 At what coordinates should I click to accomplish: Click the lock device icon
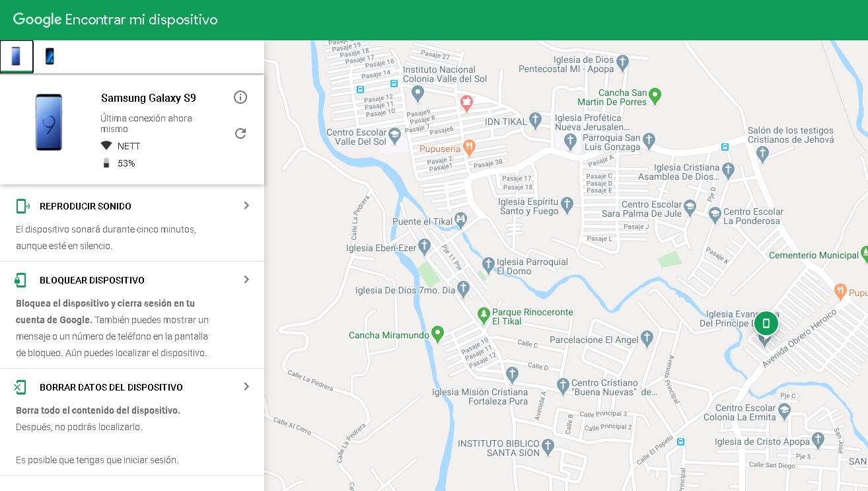click(20, 280)
